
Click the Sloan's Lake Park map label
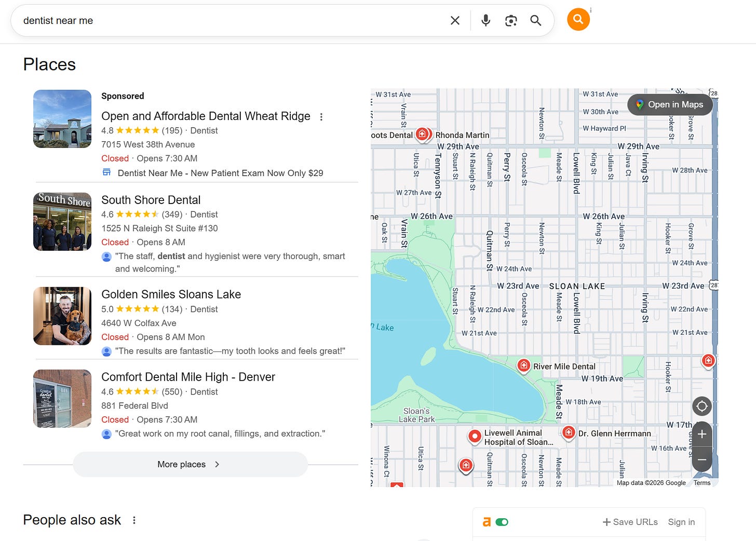pos(416,415)
